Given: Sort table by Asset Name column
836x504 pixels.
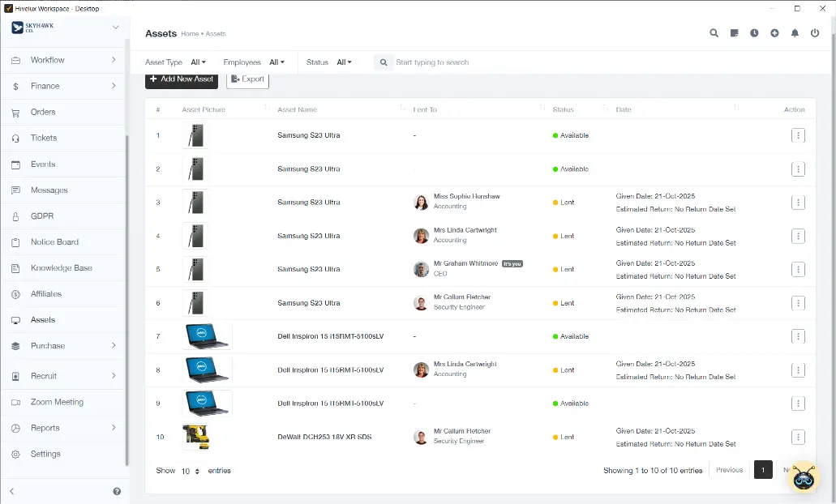Looking at the screenshot, I should pos(341,109).
